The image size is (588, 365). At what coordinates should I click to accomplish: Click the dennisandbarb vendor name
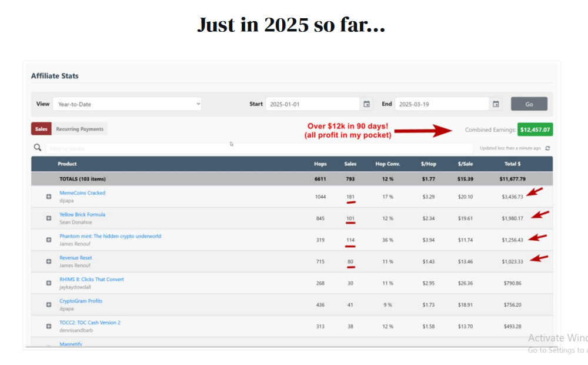coord(76,330)
